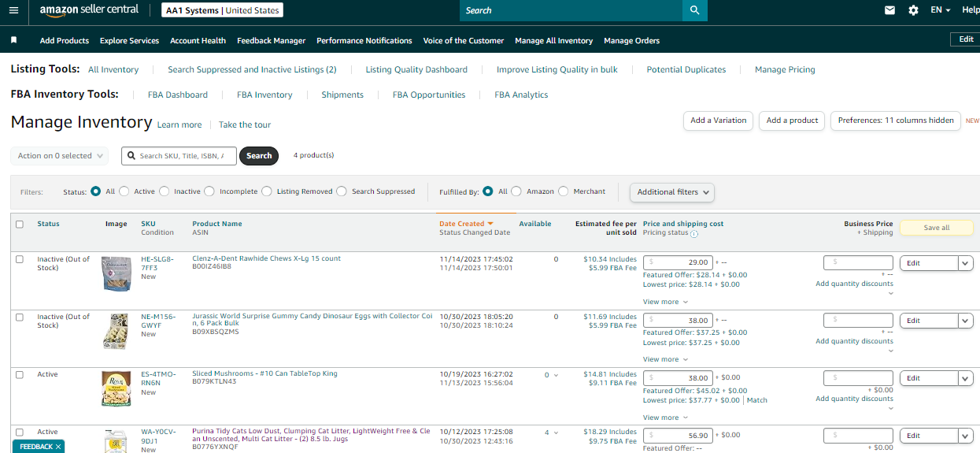Expand View more under Jurassic World price
The image size is (980, 453).
tap(665, 359)
